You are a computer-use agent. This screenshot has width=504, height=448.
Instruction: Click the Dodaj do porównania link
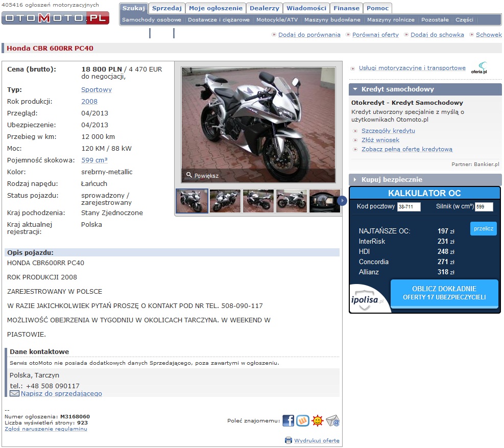tap(310, 35)
